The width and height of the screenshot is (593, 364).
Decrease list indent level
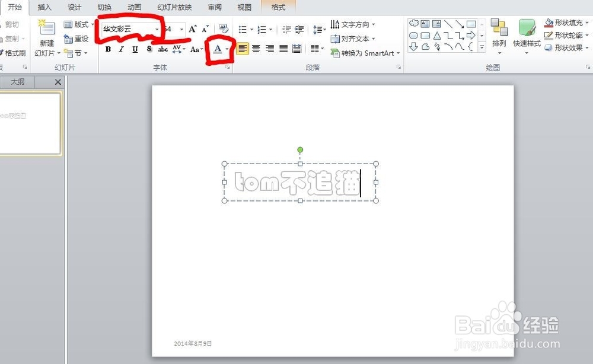286,30
